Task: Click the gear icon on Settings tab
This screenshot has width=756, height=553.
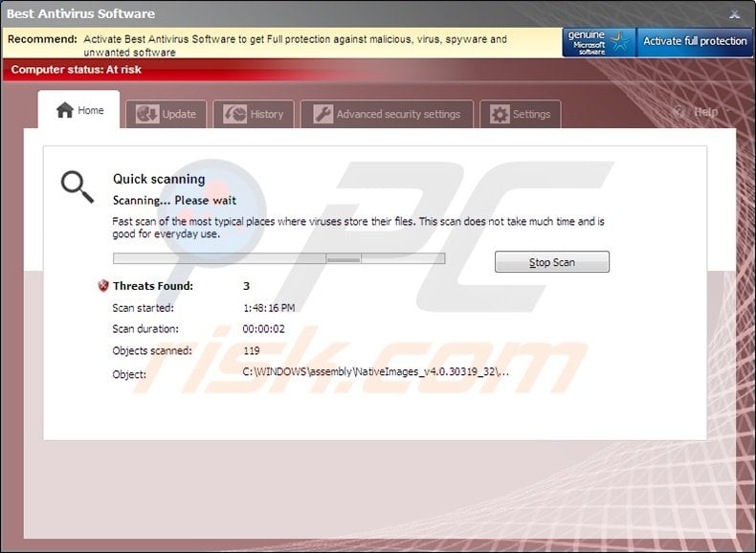Action: [500, 114]
